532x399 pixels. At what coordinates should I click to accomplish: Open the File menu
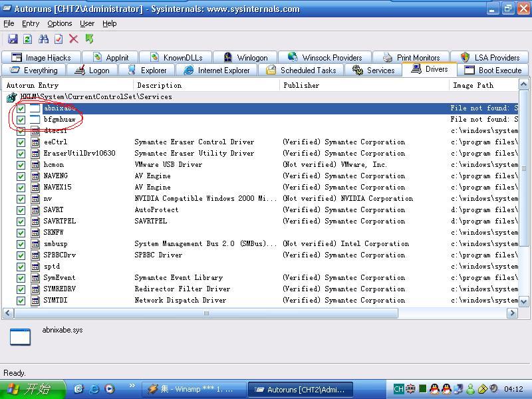(9, 23)
